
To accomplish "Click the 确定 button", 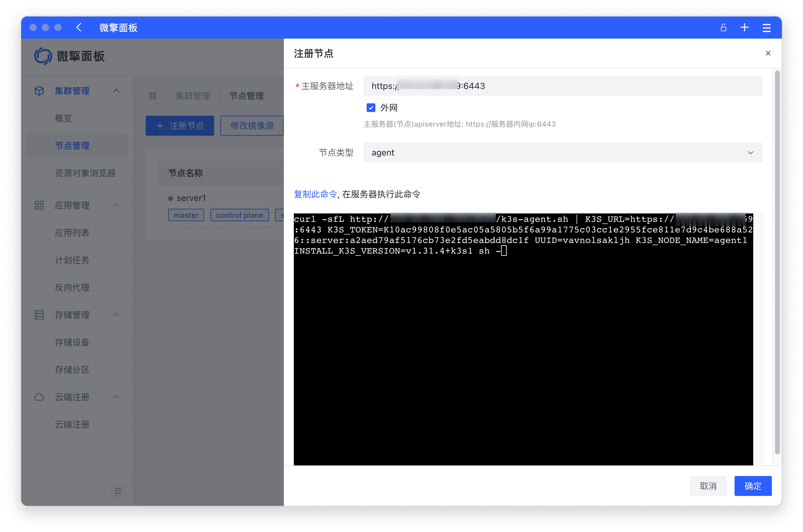I will click(x=753, y=486).
